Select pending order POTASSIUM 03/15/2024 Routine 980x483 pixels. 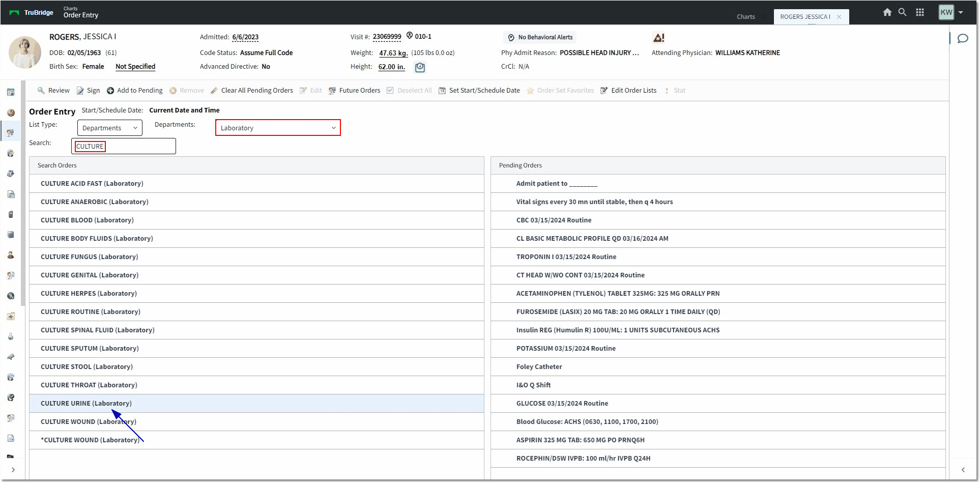click(x=718, y=349)
